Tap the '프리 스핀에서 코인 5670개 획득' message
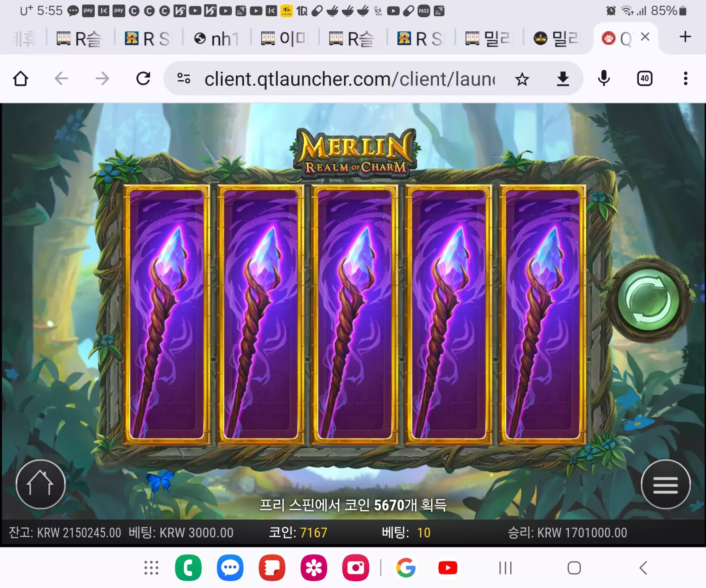706x588 pixels. click(353, 505)
